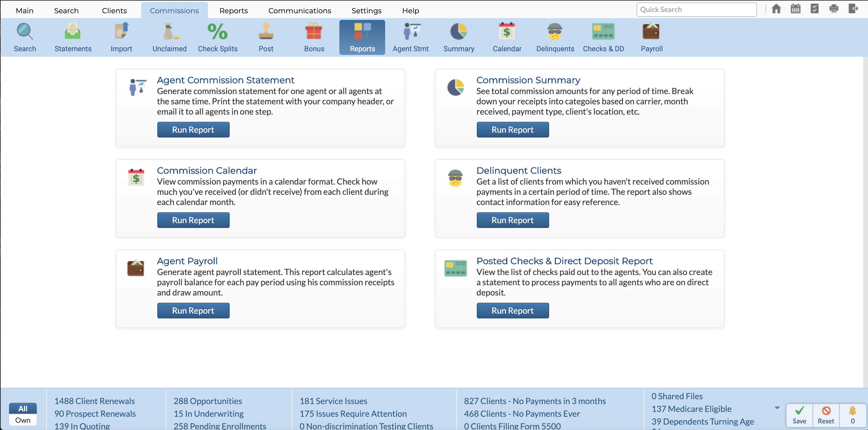Open the Communications menu
This screenshot has height=430, width=868.
pos(299,11)
